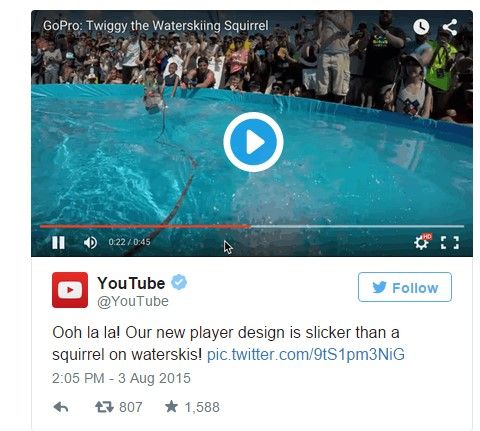Favorite the tweet with the star icon
The image size is (480, 431).
171,407
